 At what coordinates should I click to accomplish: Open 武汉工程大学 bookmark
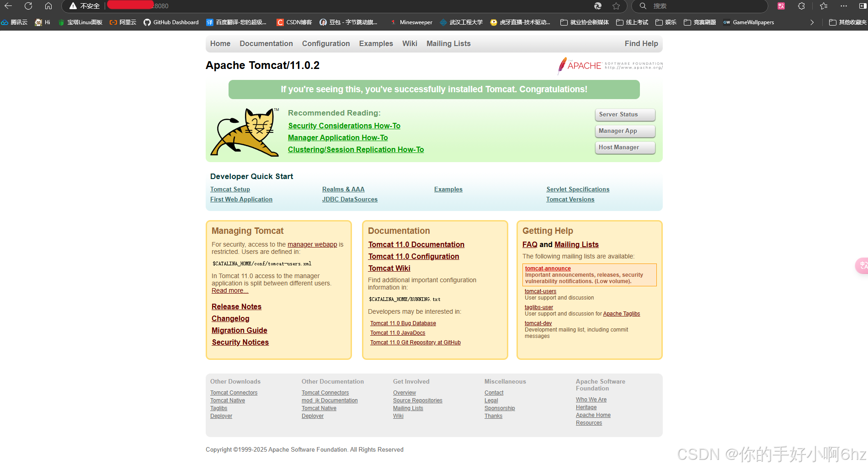(461, 22)
